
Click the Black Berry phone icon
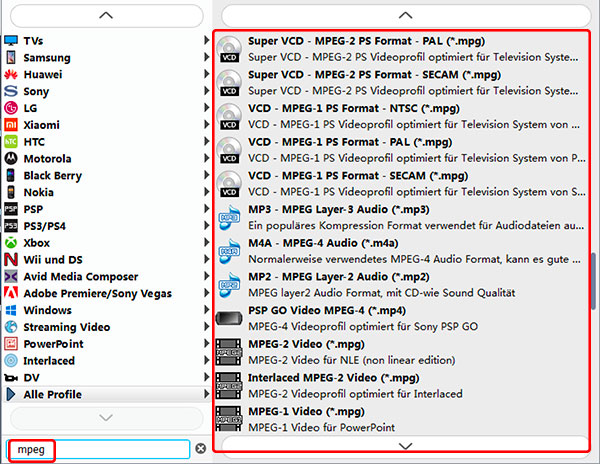tap(11, 175)
